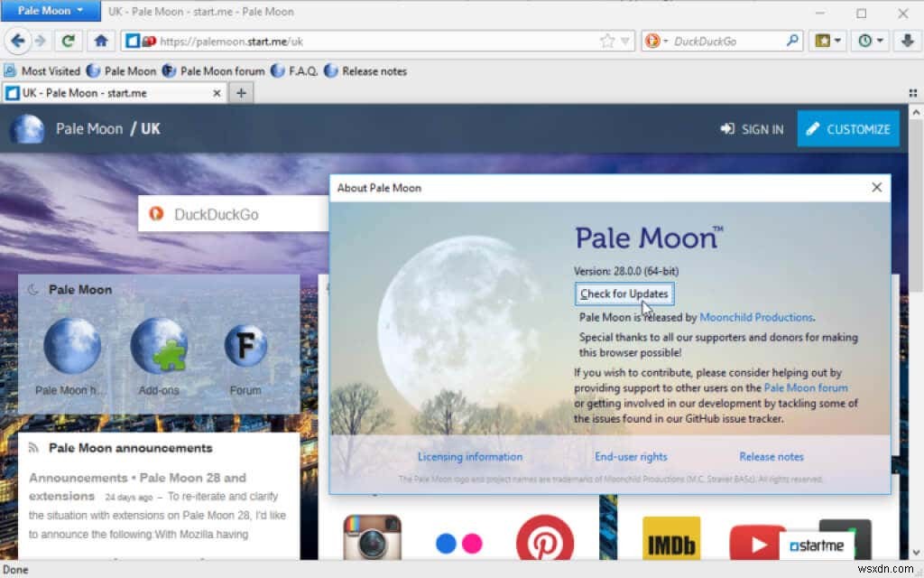Open the home page via the house icon
Image resolution: width=924 pixels, height=578 pixels.
[101, 41]
